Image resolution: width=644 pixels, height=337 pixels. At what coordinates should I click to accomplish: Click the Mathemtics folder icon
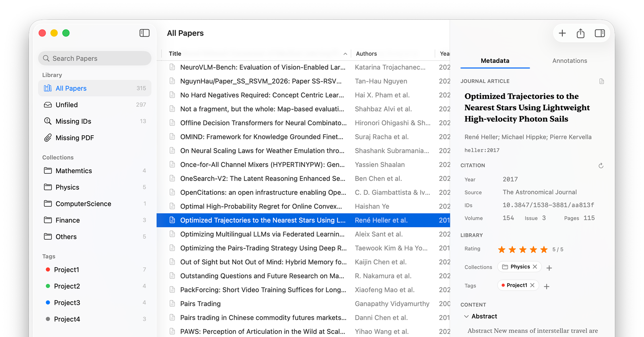(x=48, y=170)
